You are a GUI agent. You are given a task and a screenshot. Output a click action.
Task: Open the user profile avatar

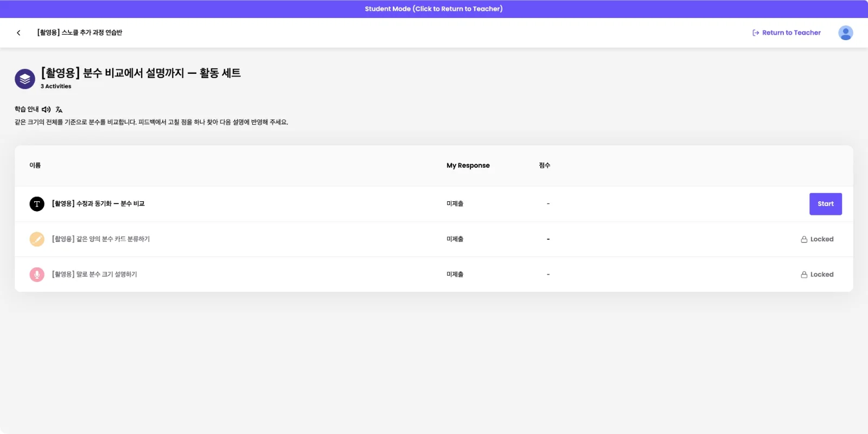coord(845,33)
